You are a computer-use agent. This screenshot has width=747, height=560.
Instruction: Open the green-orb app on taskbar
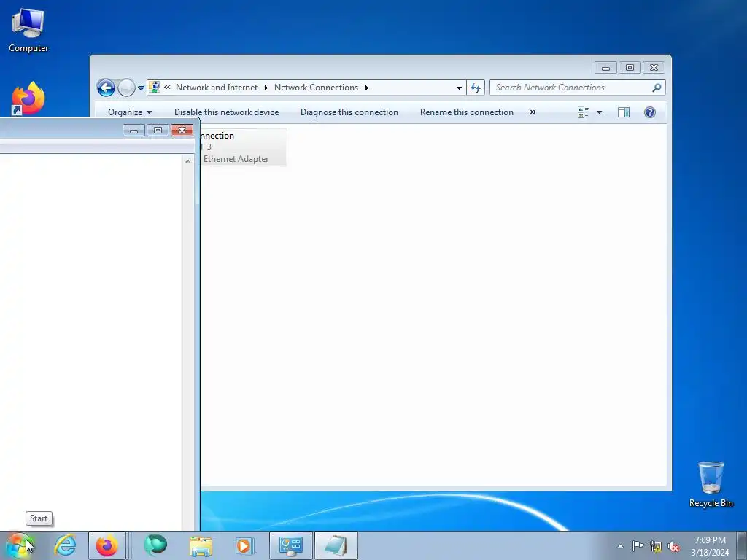coord(155,545)
